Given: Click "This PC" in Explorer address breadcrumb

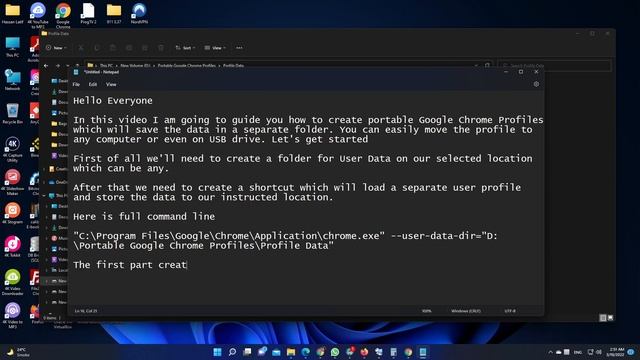Looking at the screenshot, I should tap(106, 65).
